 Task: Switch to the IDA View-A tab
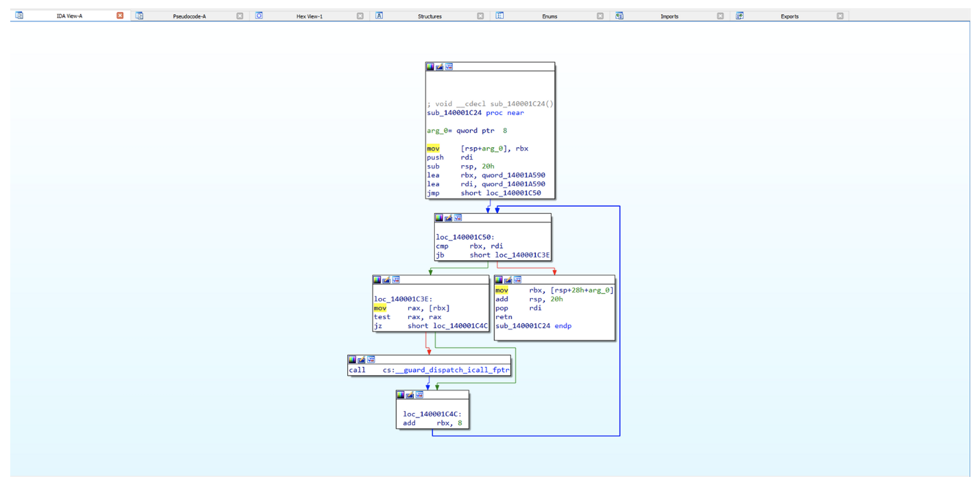coord(69,16)
